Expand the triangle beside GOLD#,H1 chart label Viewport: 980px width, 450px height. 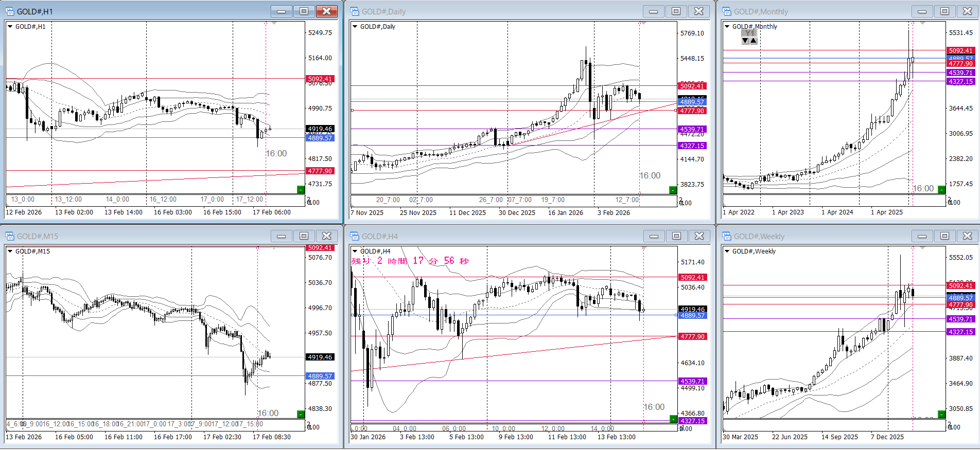(x=10, y=27)
